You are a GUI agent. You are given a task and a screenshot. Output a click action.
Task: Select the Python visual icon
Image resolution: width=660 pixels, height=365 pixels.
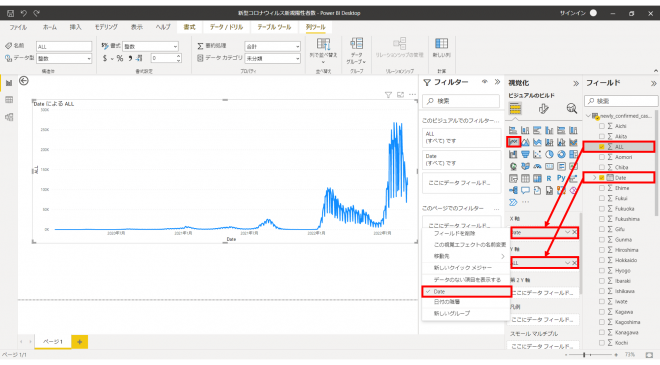tap(561, 179)
